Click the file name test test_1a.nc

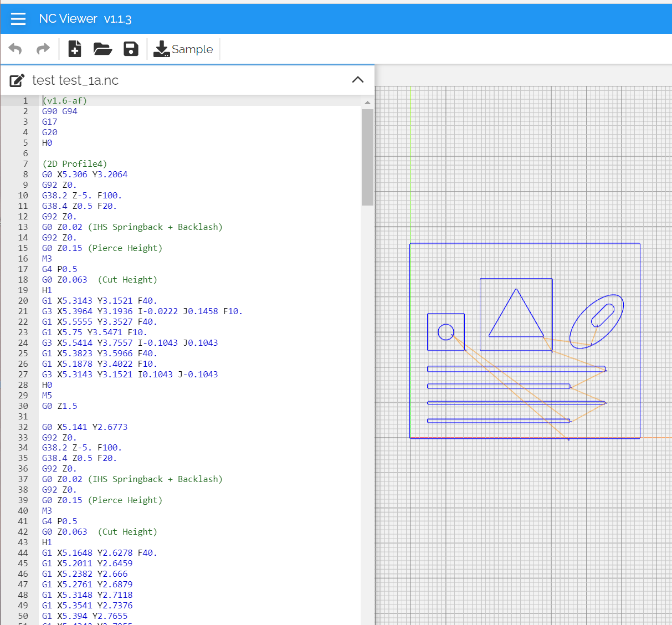tap(75, 80)
